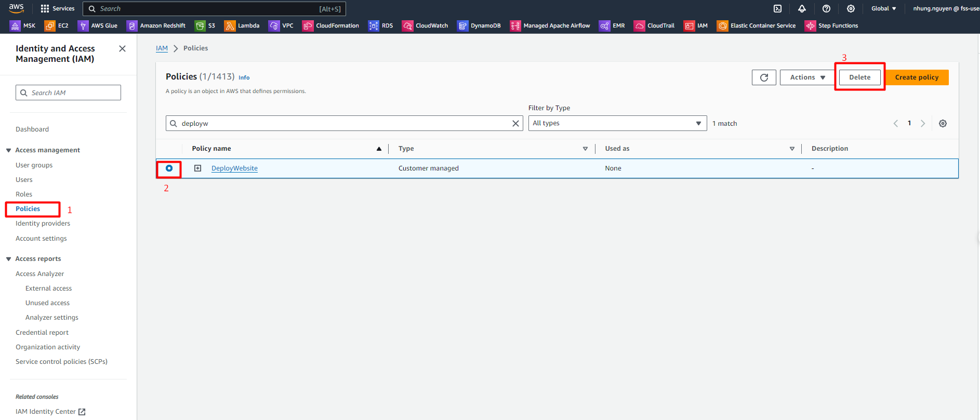Close the IAM navigation panel
The width and height of the screenshot is (980, 420).
point(122,48)
